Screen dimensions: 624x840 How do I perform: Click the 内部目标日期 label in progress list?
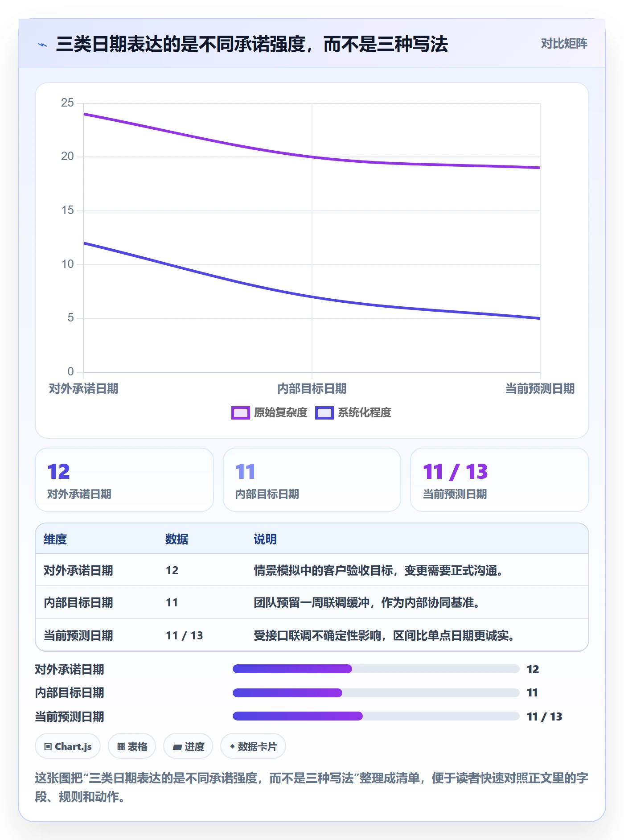click(70, 692)
